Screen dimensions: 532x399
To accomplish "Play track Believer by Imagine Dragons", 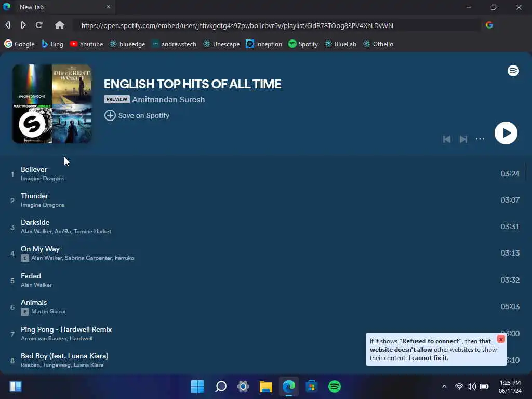I will pos(265,174).
